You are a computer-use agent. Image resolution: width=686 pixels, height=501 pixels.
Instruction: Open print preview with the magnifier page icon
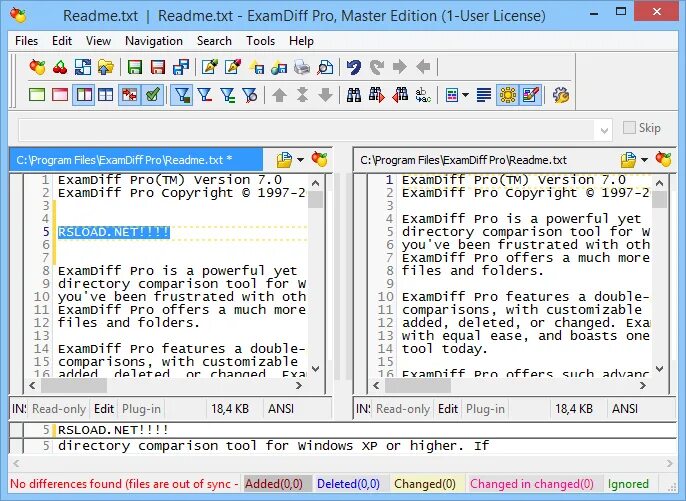point(325,67)
